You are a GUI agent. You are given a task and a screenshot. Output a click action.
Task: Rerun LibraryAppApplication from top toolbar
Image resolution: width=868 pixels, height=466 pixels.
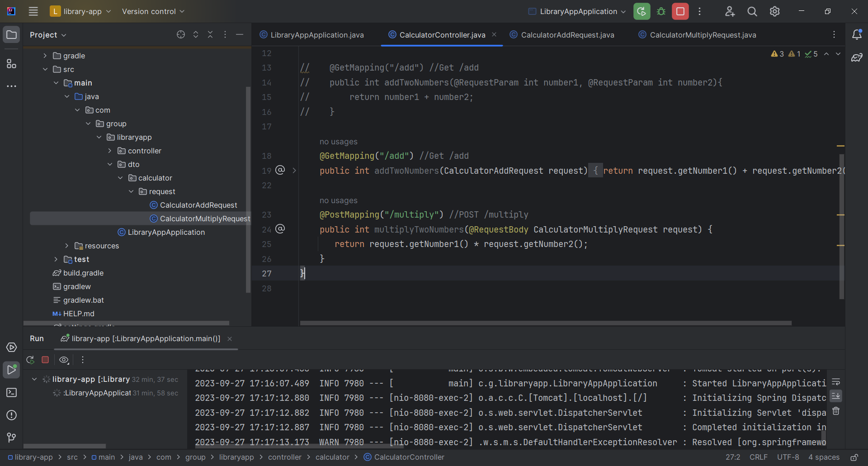(642, 11)
